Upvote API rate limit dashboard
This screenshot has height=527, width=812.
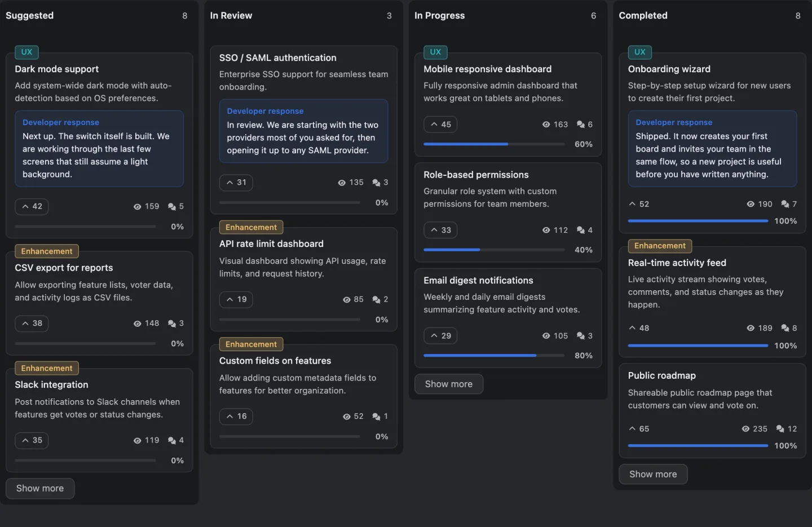236,299
